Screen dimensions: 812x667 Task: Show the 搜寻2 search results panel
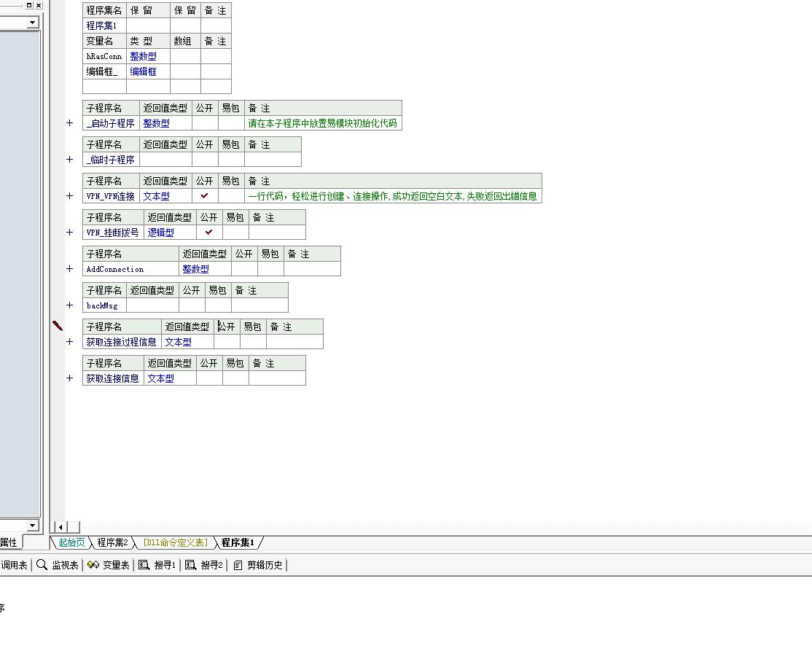click(204, 565)
